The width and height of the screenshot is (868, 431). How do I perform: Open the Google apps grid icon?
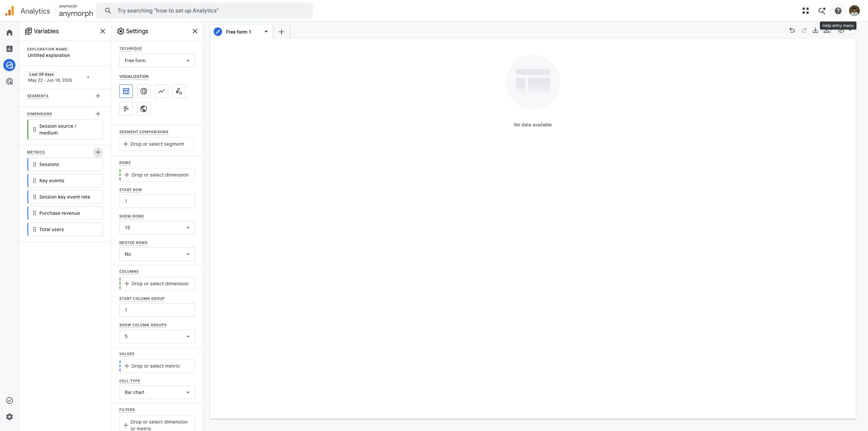[x=806, y=11]
